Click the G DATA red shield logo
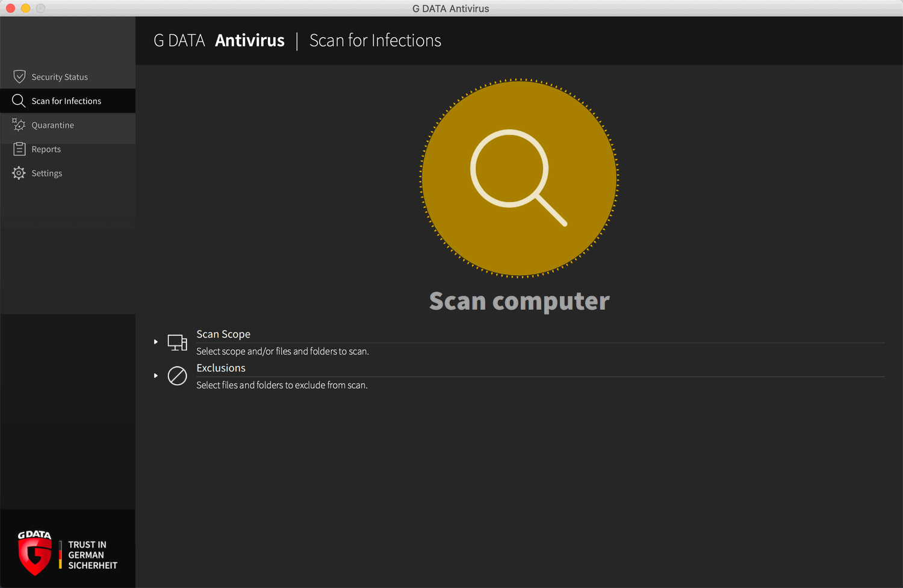Viewport: 903px width, 588px height. point(34,554)
